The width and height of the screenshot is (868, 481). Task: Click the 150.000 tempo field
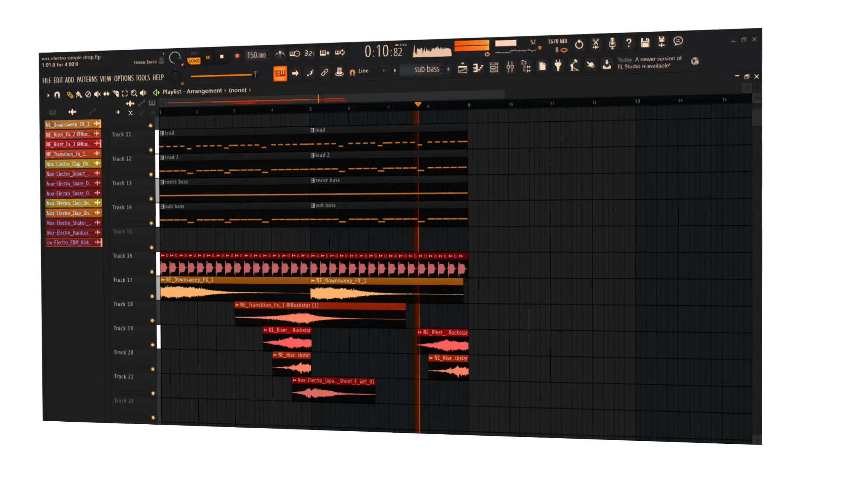257,55
